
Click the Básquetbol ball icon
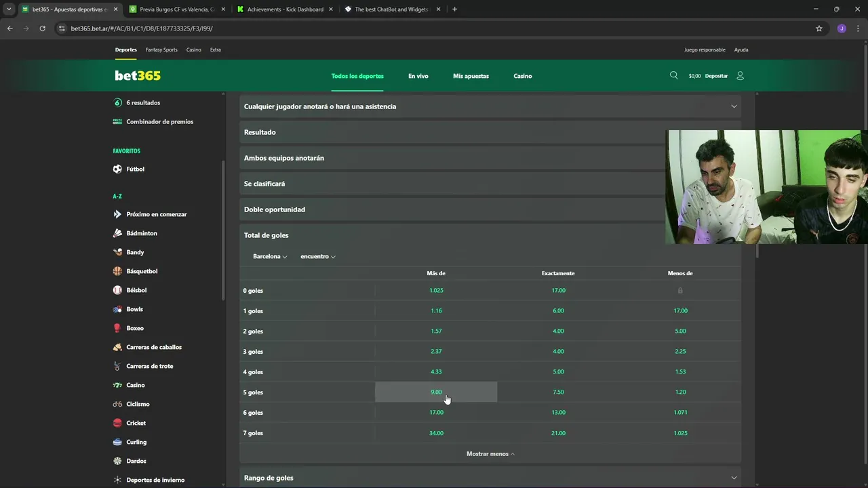pos(117,271)
